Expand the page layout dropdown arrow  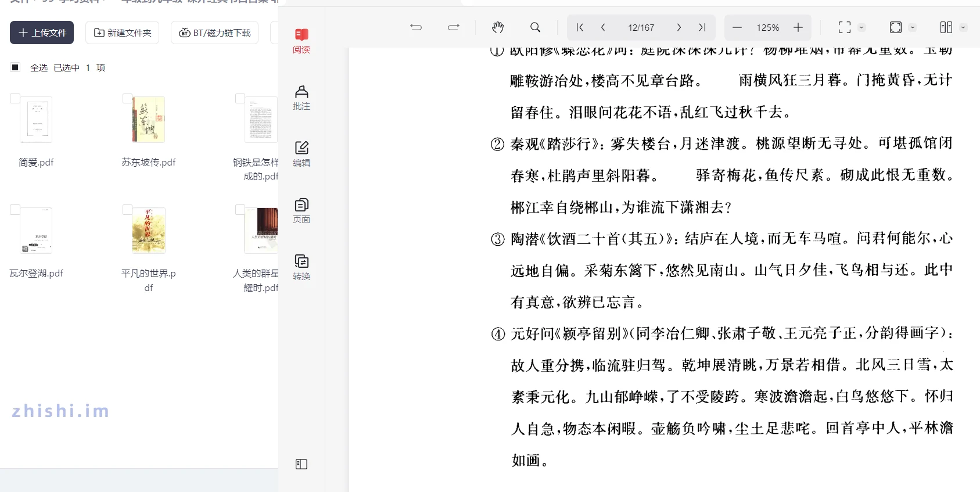pyautogui.click(x=963, y=27)
